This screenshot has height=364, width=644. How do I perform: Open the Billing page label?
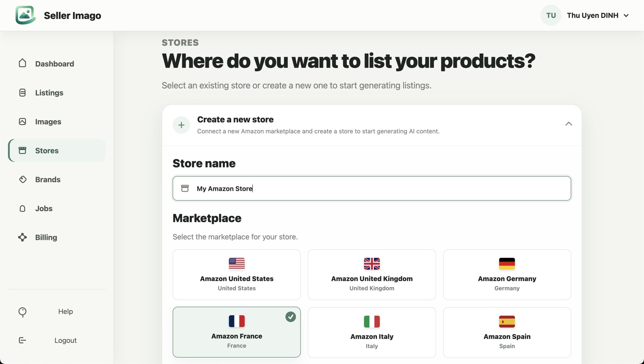[46, 237]
